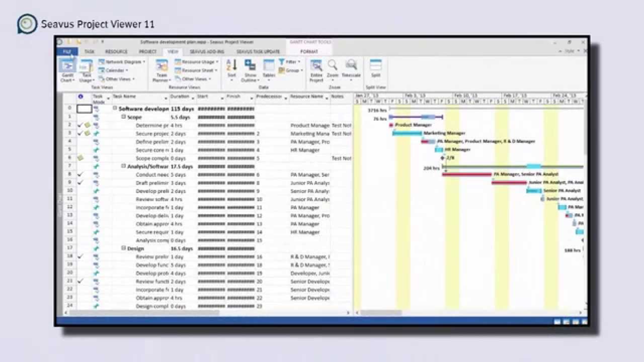644x362 pixels.
Task: Open the FILE tab
Action: pos(67,51)
